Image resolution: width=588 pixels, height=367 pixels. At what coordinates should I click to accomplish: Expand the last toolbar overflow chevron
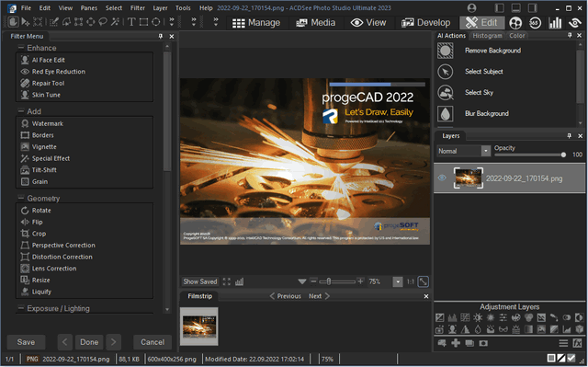pyautogui.click(x=216, y=22)
